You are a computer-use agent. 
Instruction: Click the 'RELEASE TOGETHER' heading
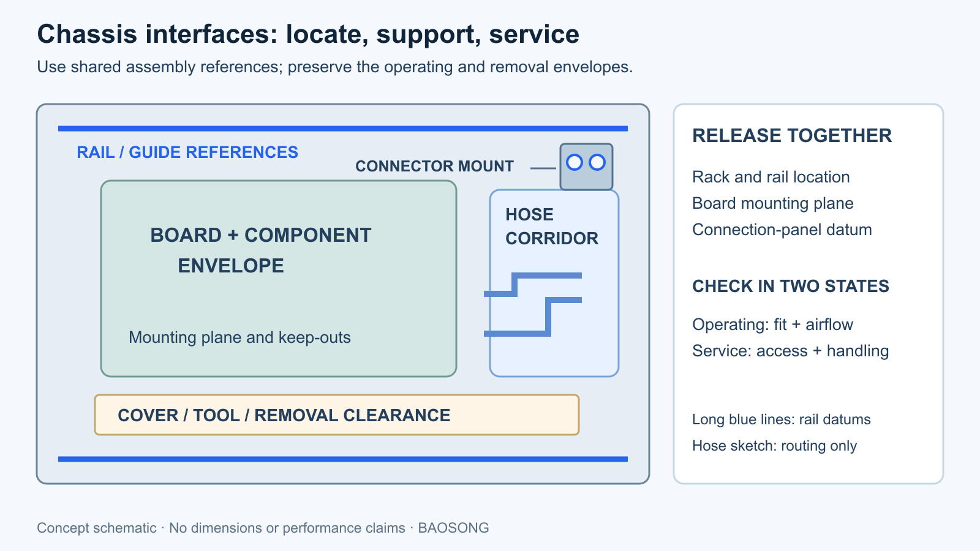(x=792, y=135)
